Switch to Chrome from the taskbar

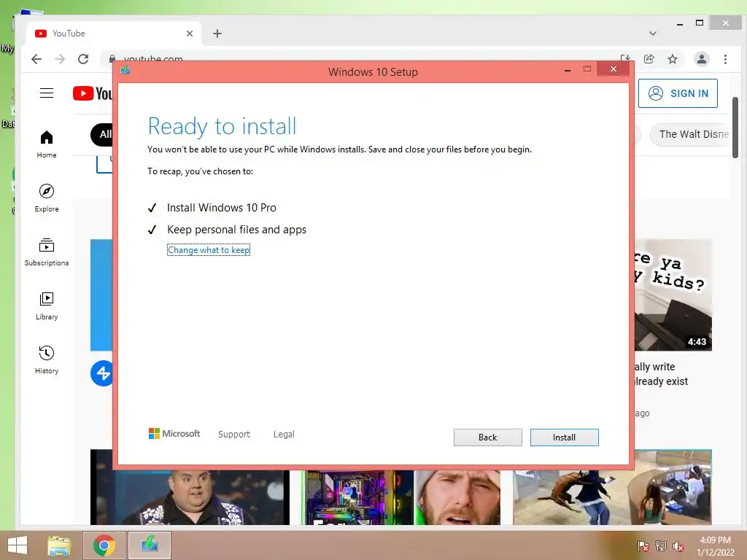[104, 545]
